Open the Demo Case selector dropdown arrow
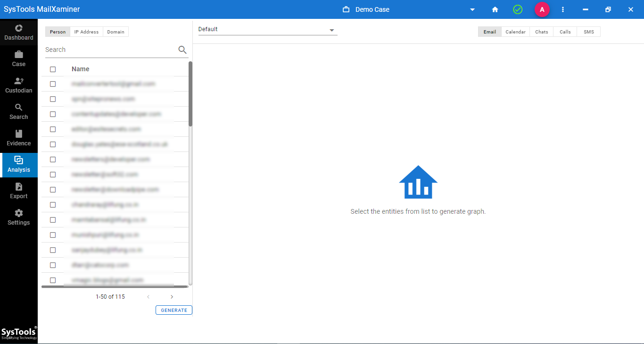644x344 pixels. (x=472, y=10)
